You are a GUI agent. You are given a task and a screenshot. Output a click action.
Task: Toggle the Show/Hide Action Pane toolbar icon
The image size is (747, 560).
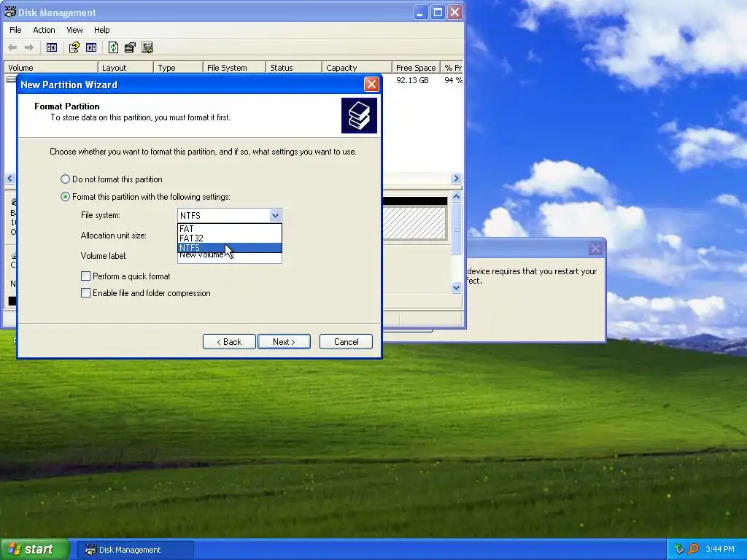click(91, 47)
